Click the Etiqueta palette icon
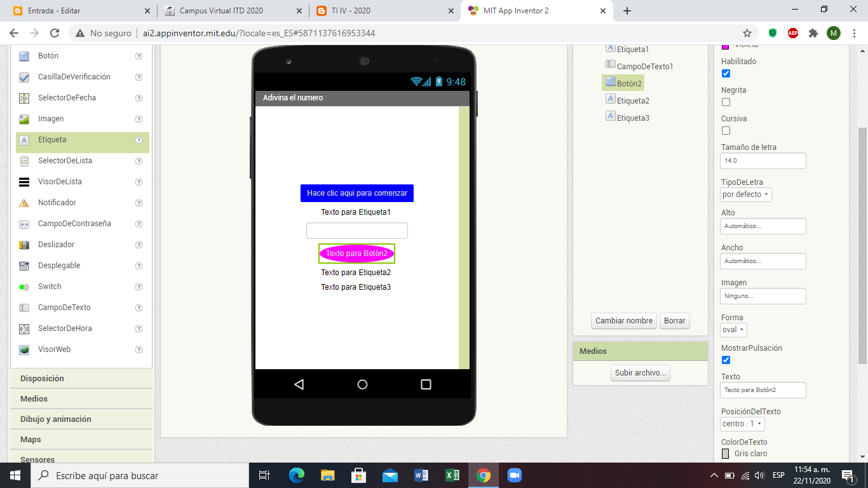This screenshot has height=488, width=868. (24, 140)
